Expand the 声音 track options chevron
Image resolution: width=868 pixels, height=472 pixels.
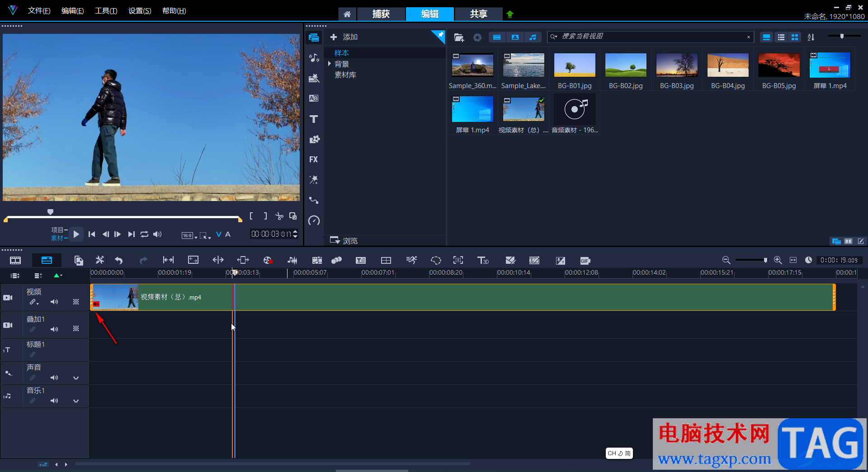[76, 378]
